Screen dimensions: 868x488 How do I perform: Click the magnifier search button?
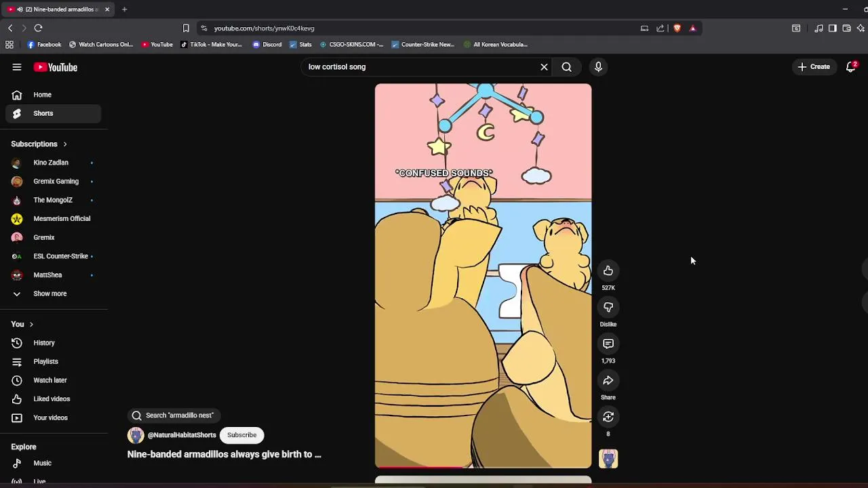click(x=567, y=67)
